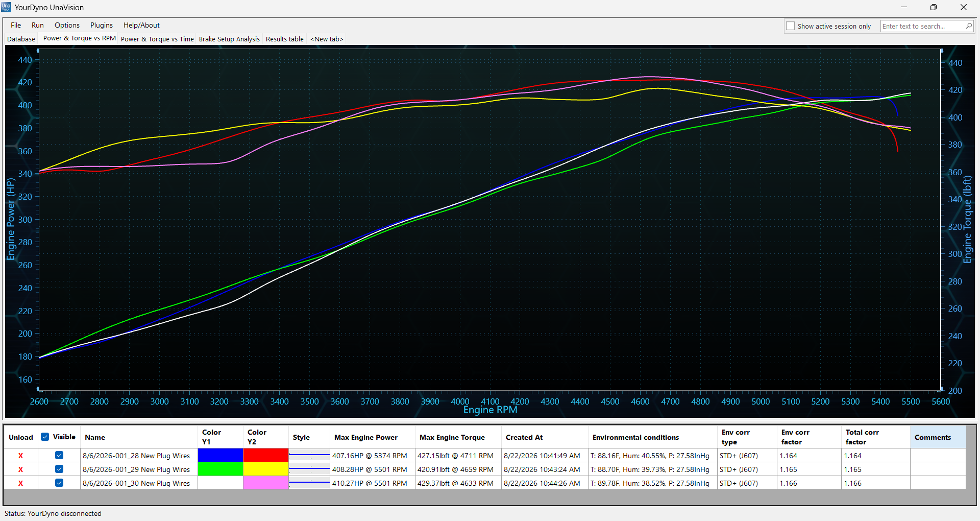Click the Engine Torque (lbft) axis label

coord(967,220)
